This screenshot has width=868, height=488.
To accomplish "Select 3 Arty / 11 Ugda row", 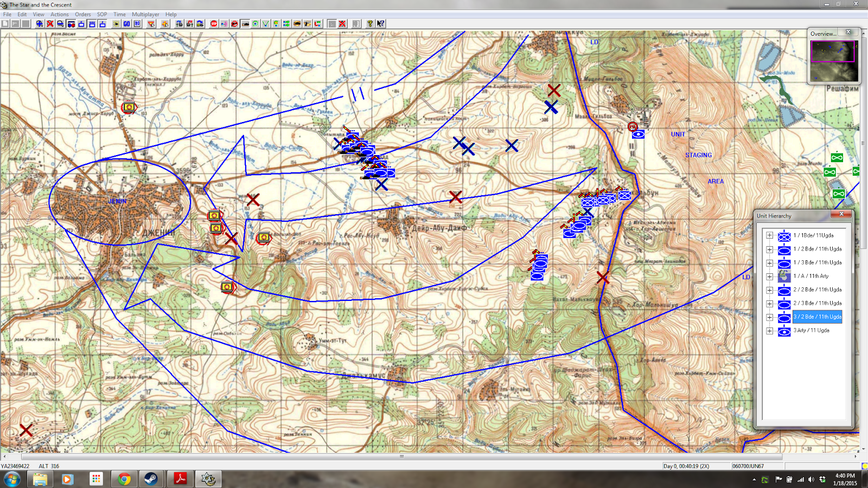I will (811, 330).
